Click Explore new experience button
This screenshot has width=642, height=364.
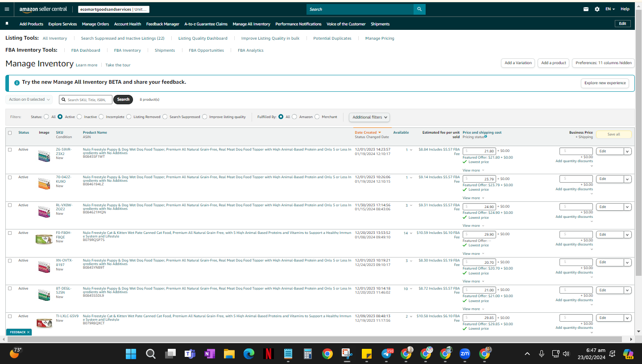point(605,83)
